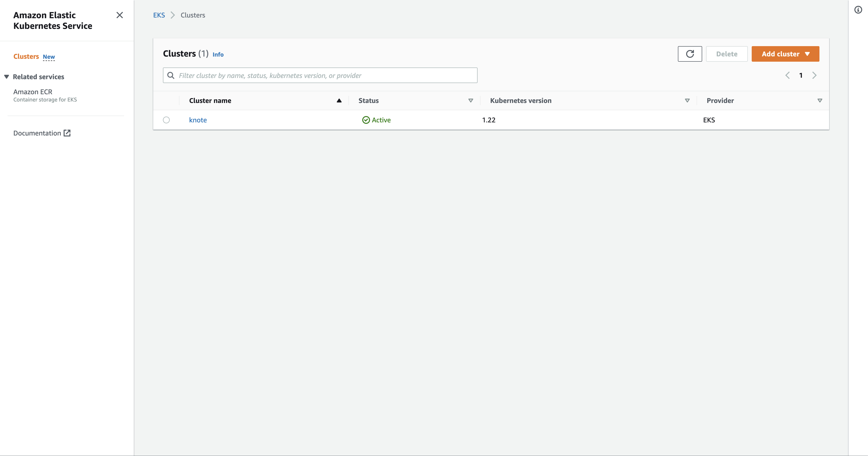Image resolution: width=868 pixels, height=456 pixels.
Task: Click page number 1 in pagination
Action: point(801,76)
